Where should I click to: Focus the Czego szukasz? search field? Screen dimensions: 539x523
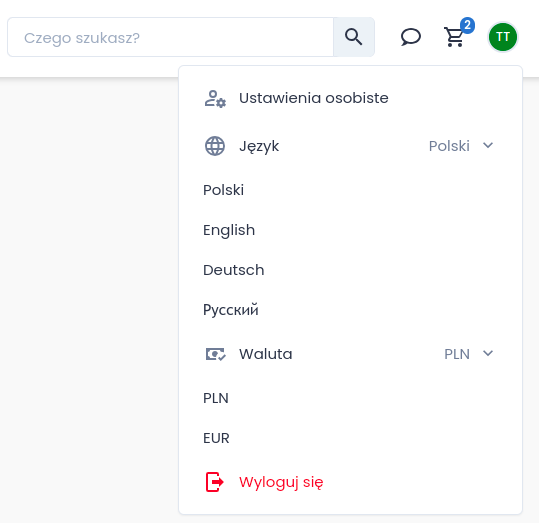(x=170, y=37)
